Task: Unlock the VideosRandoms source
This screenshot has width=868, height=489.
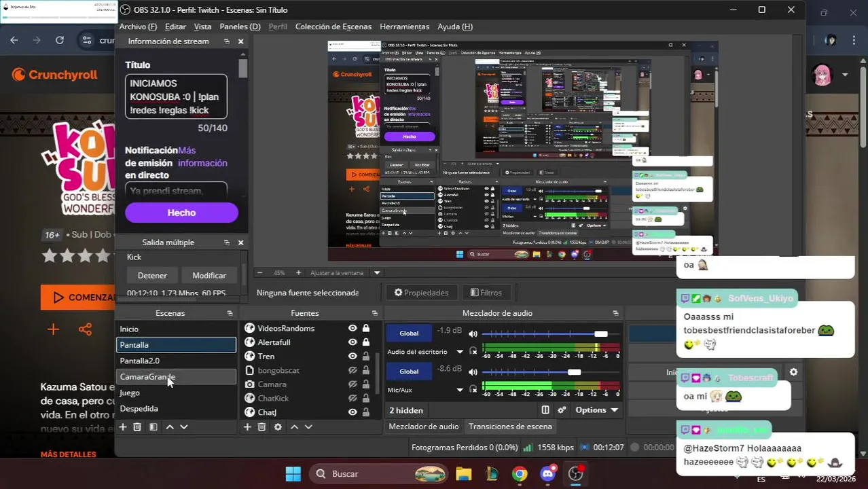Action: point(366,328)
